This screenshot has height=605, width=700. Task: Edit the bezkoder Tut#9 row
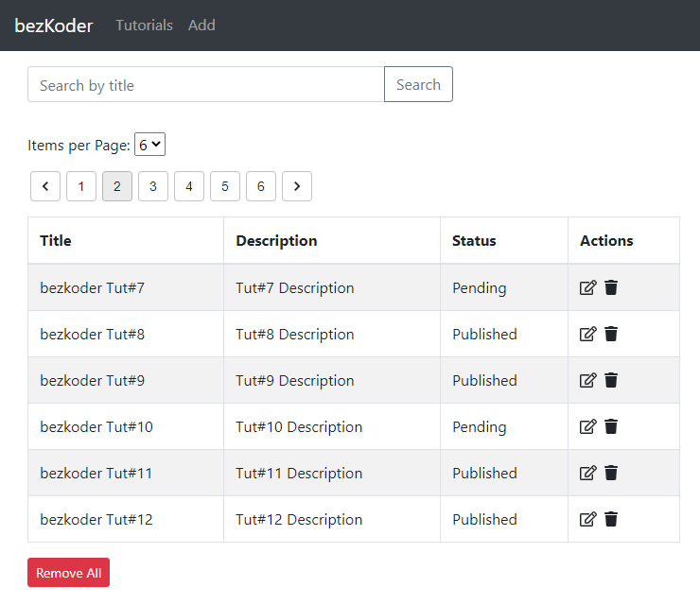[x=588, y=381]
